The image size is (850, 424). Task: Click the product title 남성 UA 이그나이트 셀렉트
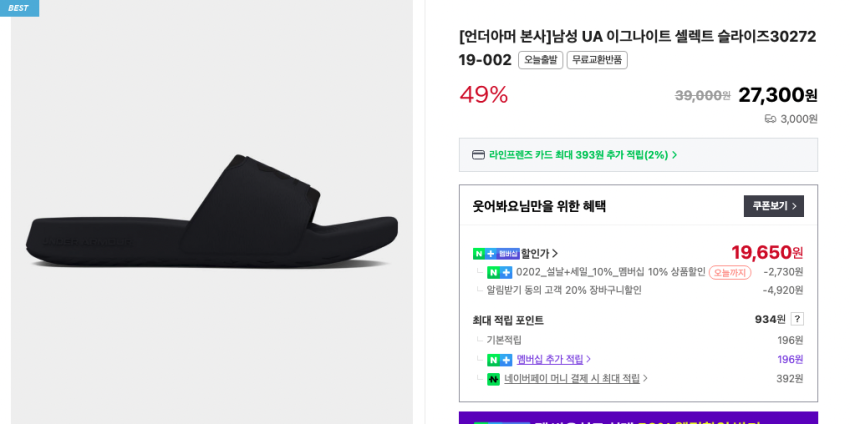point(637,37)
